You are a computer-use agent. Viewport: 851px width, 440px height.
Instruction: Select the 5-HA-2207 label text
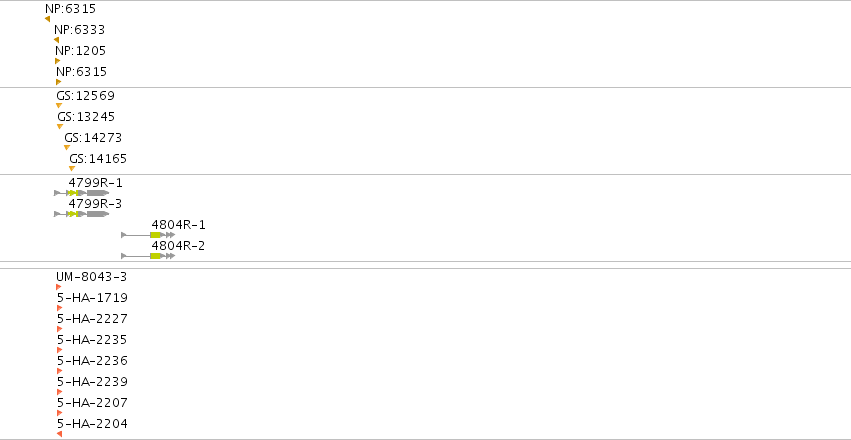coord(92,403)
